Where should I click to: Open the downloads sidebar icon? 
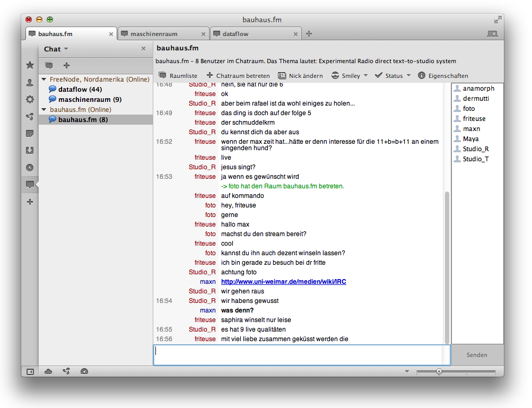30,150
